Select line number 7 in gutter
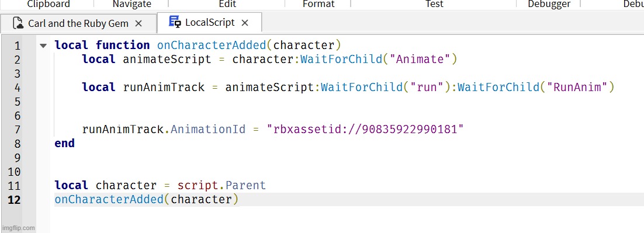The image size is (644, 233). click(17, 130)
